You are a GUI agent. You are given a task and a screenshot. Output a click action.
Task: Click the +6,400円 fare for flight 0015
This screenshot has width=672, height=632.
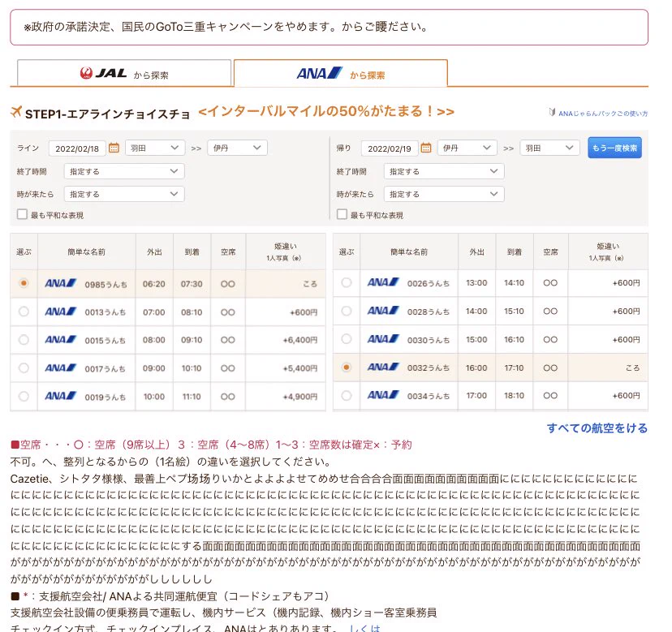pyautogui.click(x=300, y=340)
